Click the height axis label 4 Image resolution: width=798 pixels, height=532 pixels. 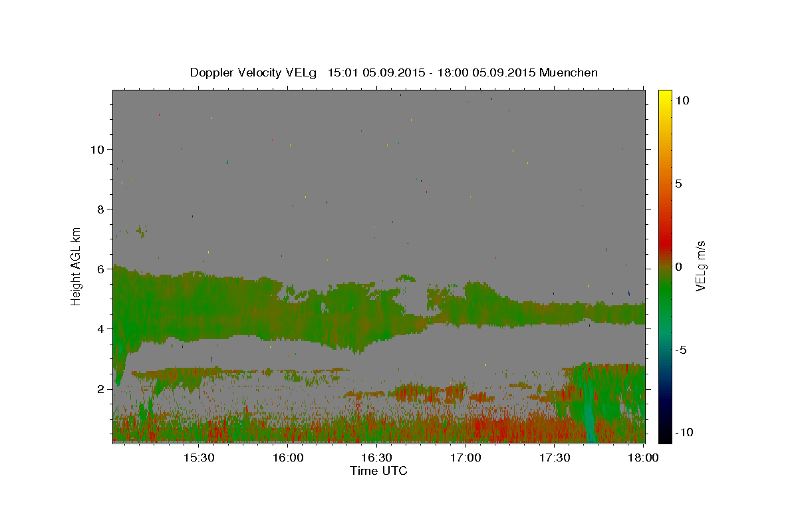tap(101, 329)
